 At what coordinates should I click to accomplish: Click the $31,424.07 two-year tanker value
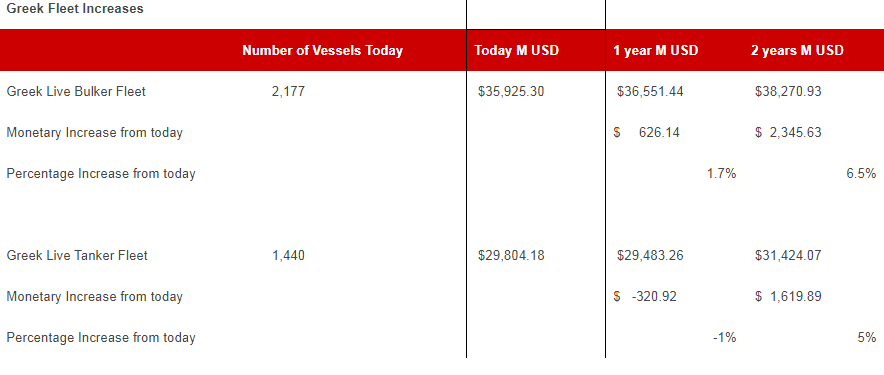pos(788,255)
